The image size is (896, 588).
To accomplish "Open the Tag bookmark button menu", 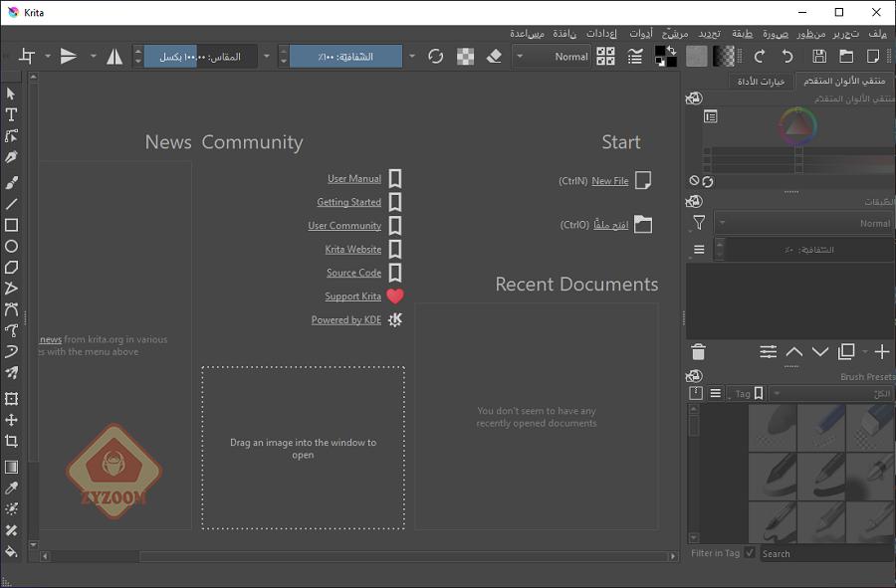I will tap(747, 393).
